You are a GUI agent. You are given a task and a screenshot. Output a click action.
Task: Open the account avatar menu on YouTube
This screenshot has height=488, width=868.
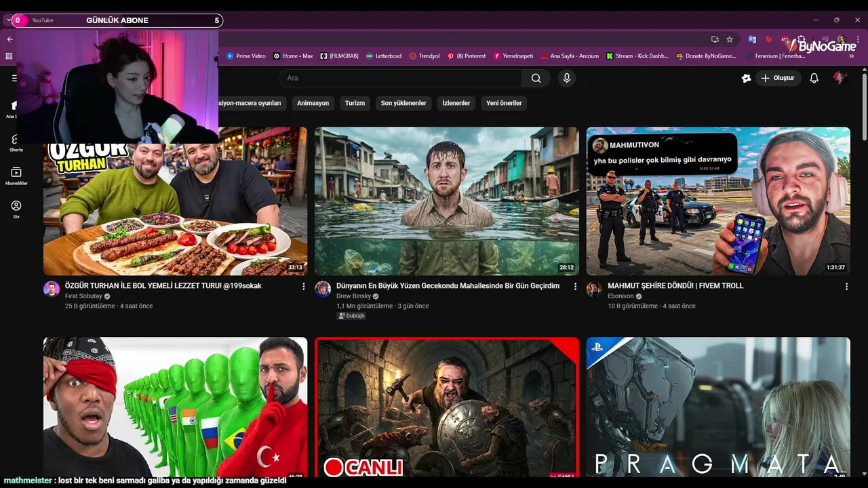tap(840, 78)
